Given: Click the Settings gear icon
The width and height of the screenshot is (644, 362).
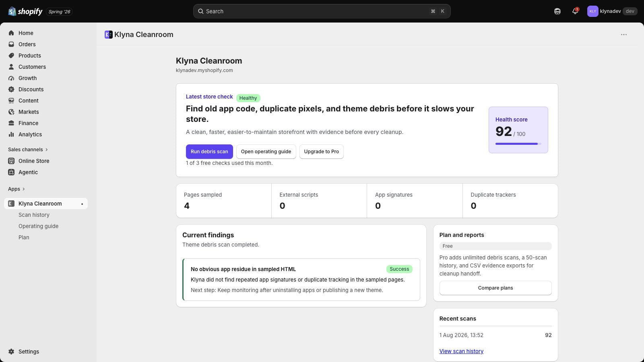Looking at the screenshot, I should 11,352.
